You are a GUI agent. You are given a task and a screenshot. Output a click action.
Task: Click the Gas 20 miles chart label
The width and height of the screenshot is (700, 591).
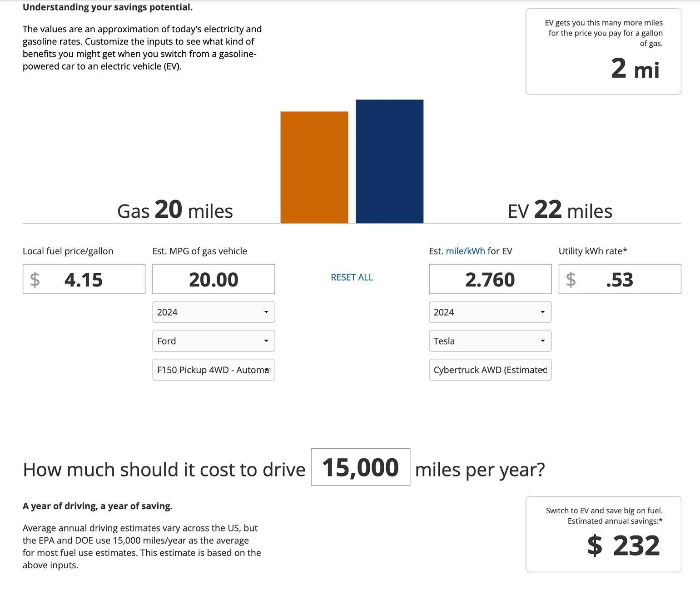[175, 210]
